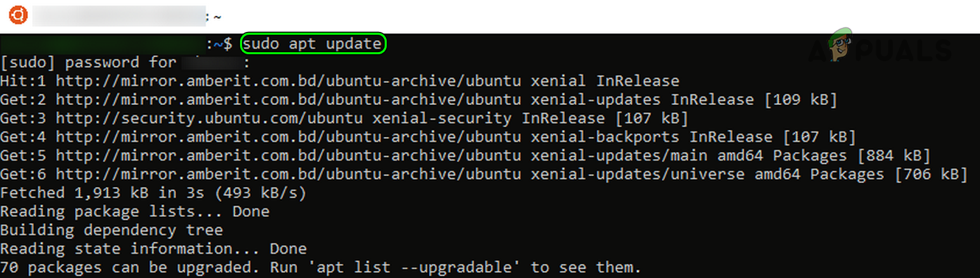Click the highlighted 'sudo apt update' command
980x278 pixels.
(312, 44)
